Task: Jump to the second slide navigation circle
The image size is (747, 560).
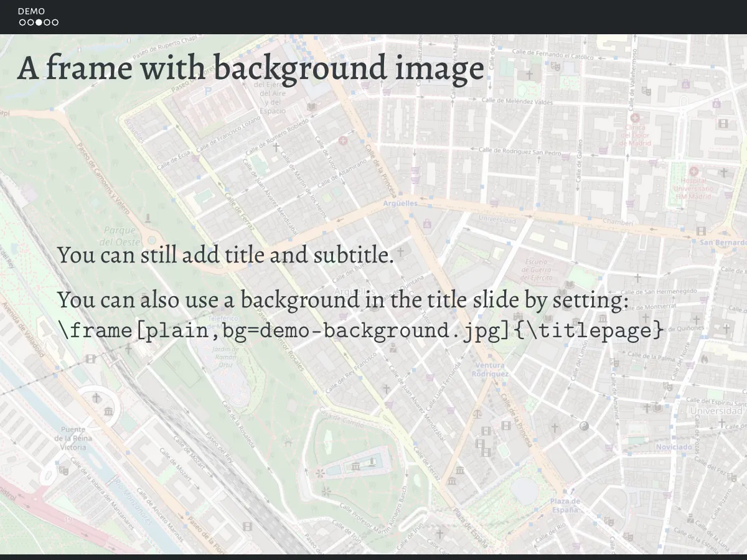Action: 31,22
